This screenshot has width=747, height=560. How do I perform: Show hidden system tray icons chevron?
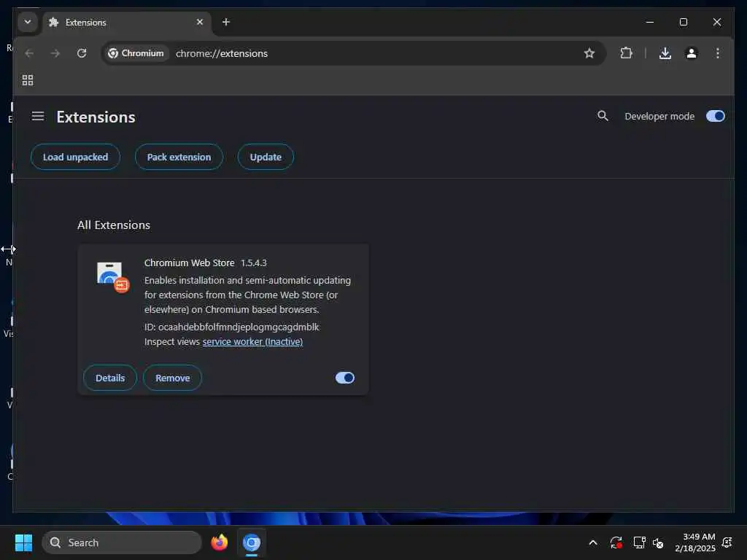(x=593, y=542)
